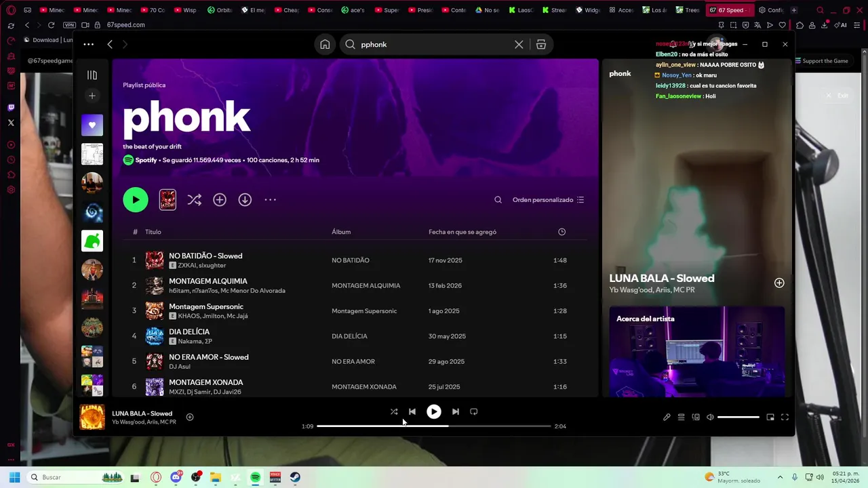Play the phonk playlist with green button
This screenshot has width=868, height=488.
click(x=136, y=200)
